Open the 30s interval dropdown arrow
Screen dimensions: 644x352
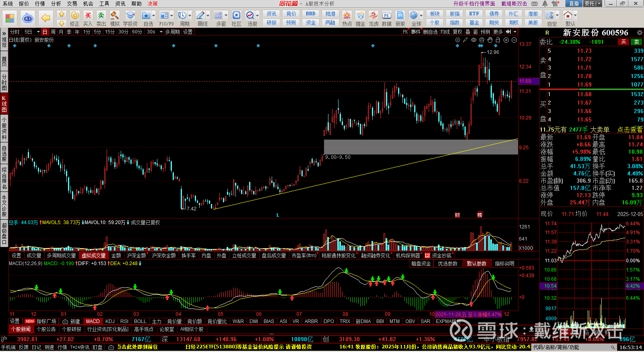click(x=161, y=32)
